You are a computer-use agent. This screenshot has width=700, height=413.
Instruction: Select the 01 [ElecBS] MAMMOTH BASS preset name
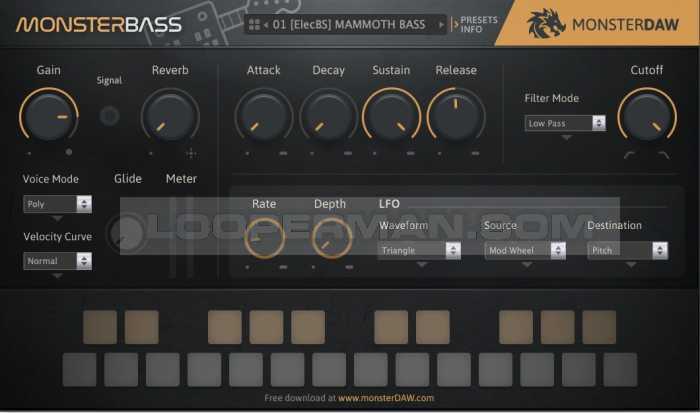349,24
